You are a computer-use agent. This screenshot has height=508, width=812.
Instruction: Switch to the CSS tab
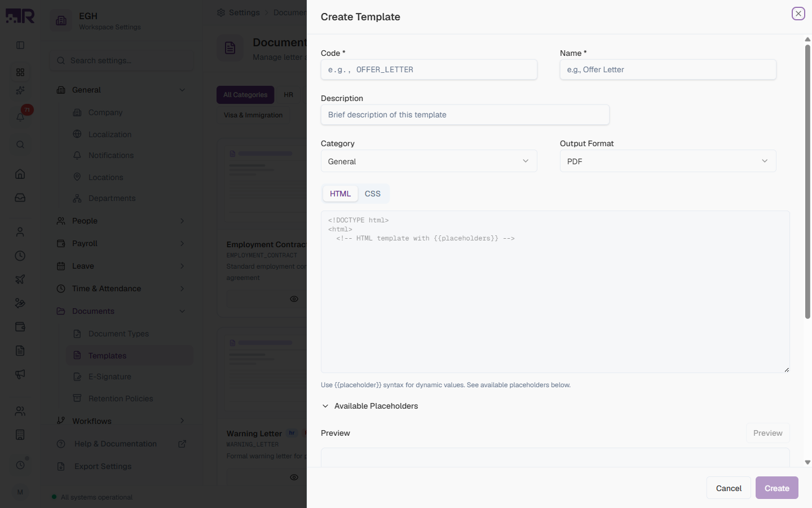(373, 194)
